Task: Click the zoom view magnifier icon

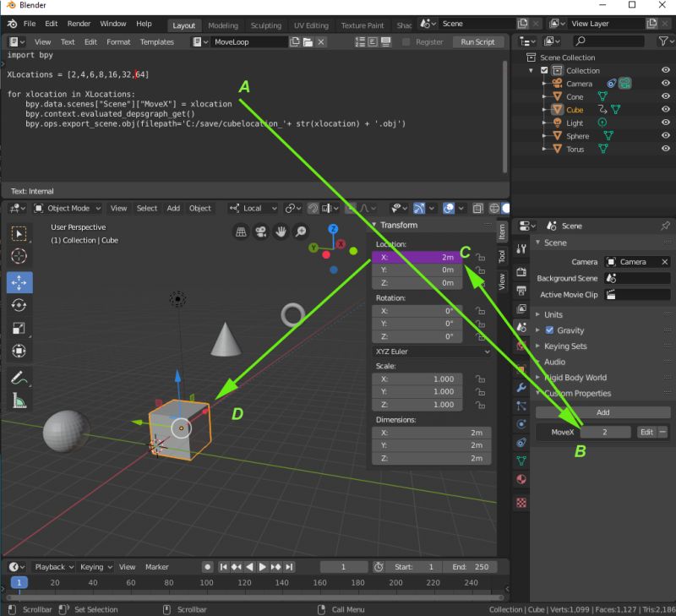Action: pos(301,232)
